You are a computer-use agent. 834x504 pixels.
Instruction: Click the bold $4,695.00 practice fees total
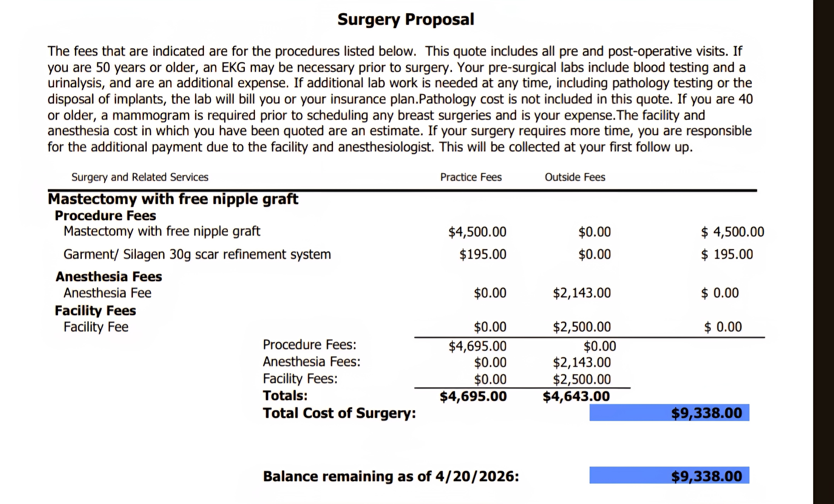(x=473, y=396)
